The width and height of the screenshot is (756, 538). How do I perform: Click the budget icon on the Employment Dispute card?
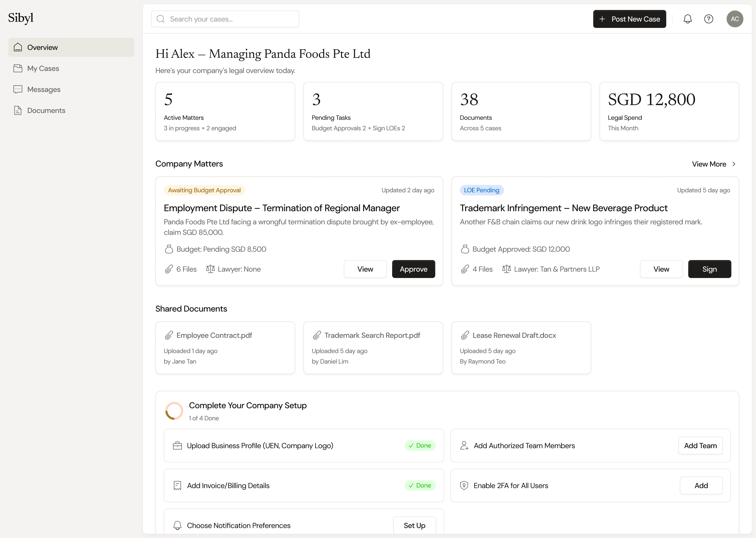pos(169,249)
